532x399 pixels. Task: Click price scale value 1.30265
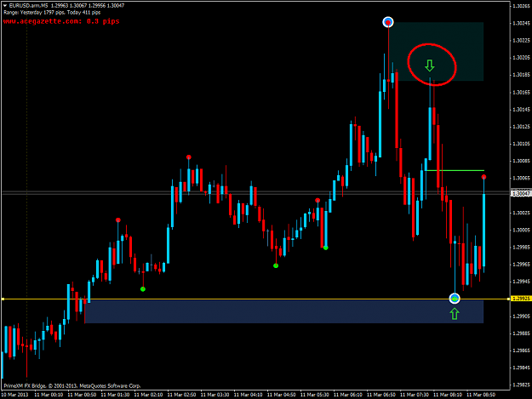(522, 6)
